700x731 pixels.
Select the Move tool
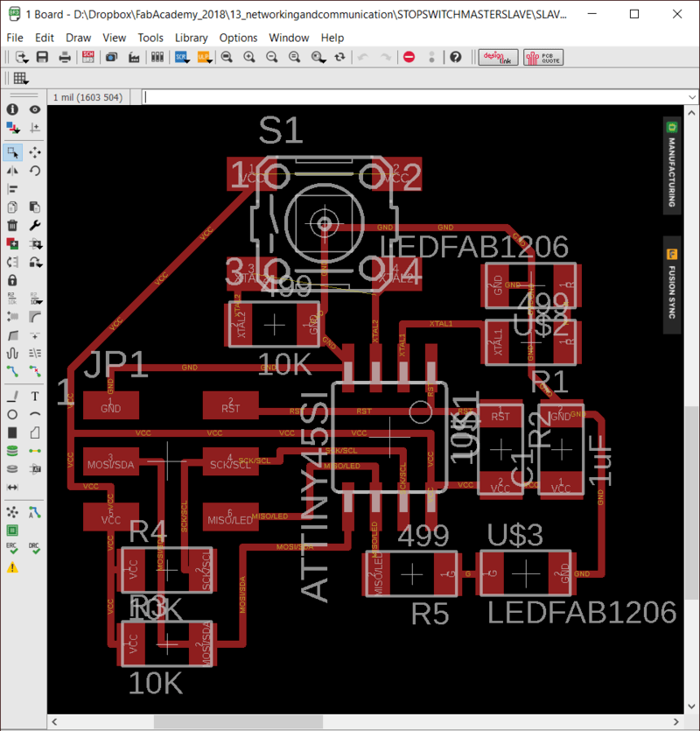point(35,152)
